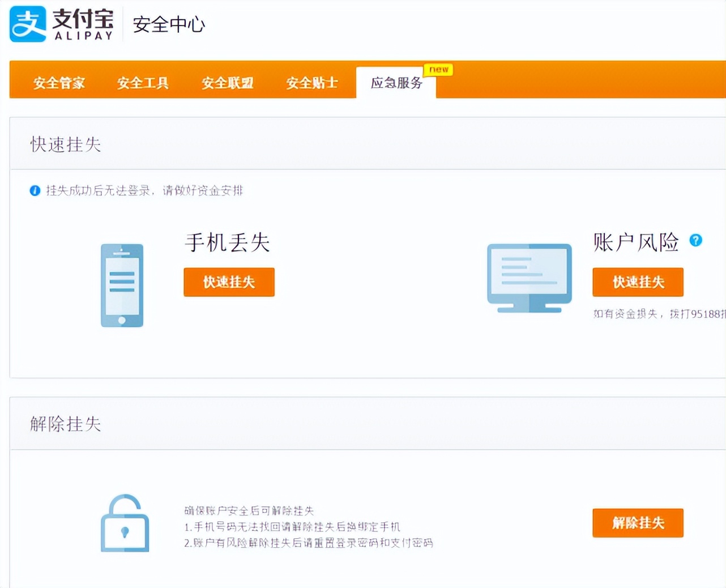Click the 'new' badge on 应急服务 tab
The height and width of the screenshot is (588, 726).
pyautogui.click(x=438, y=70)
